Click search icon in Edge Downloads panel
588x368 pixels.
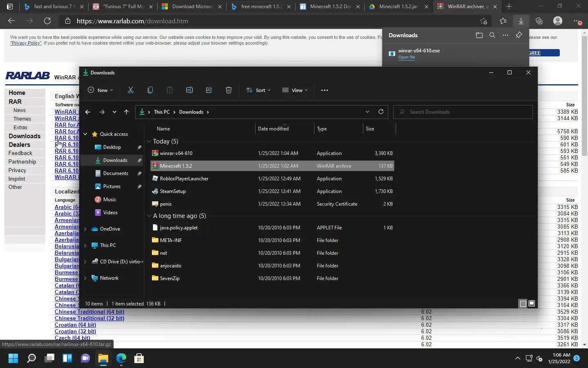(492, 35)
